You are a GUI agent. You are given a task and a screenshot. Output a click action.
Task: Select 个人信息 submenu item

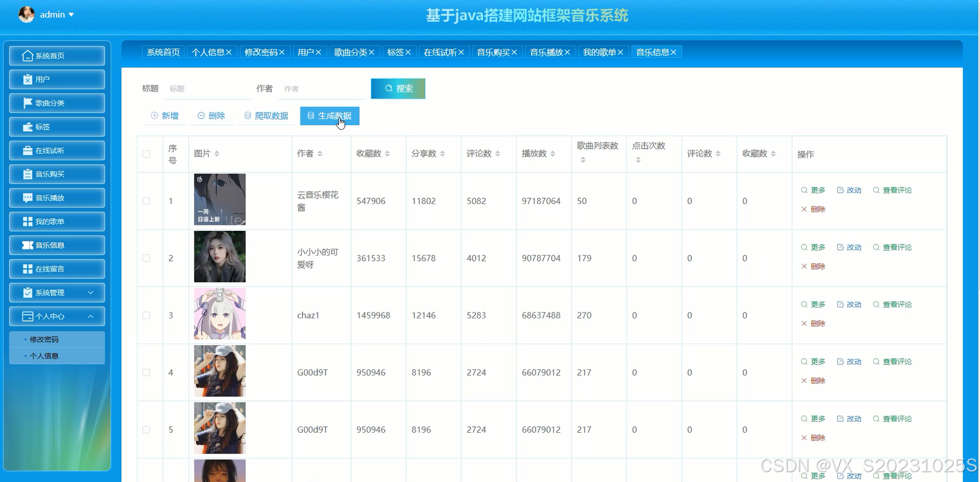click(57, 356)
